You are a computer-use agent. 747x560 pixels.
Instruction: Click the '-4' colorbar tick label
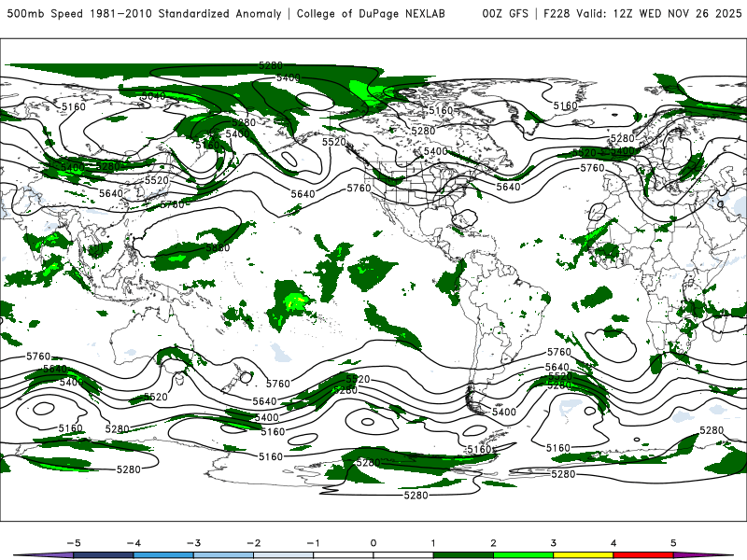134,543
